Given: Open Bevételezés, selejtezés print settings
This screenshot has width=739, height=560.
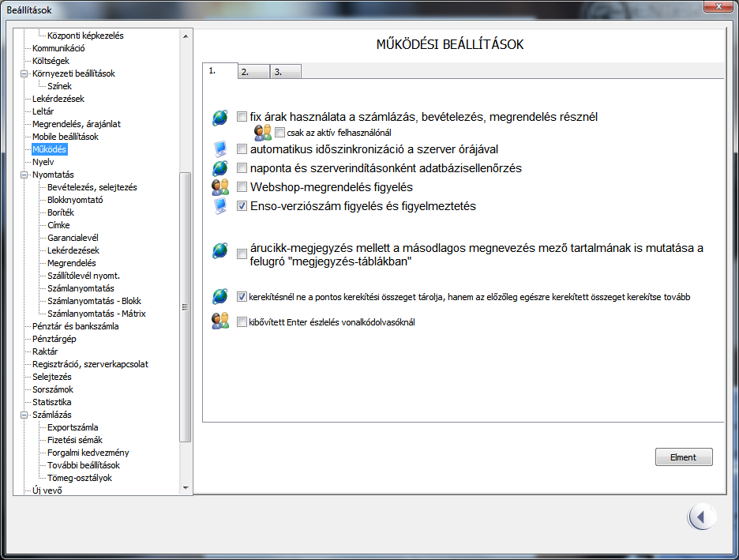Looking at the screenshot, I should 92,187.
